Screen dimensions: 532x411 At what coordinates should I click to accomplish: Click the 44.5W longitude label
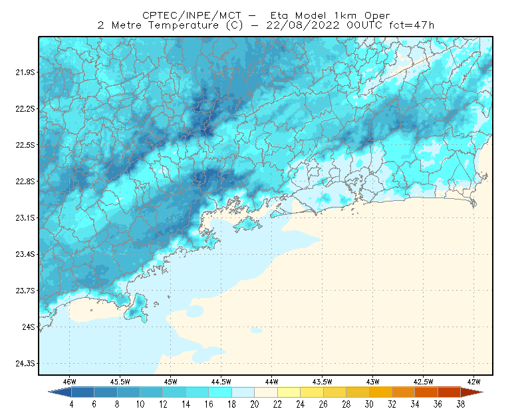pos(221,382)
